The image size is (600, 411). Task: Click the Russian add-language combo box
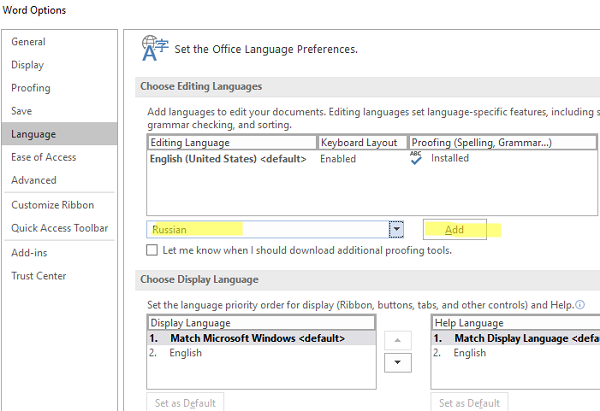(275, 229)
